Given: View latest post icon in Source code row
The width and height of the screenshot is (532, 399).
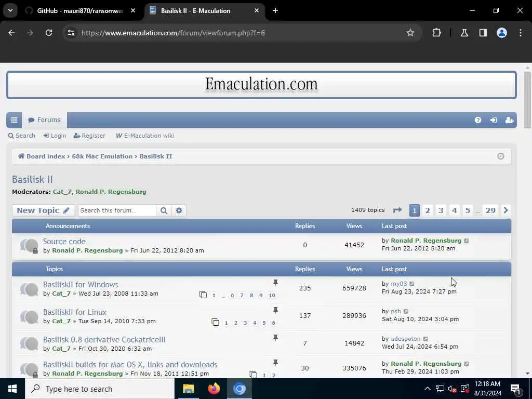Looking at the screenshot, I should [467, 241].
